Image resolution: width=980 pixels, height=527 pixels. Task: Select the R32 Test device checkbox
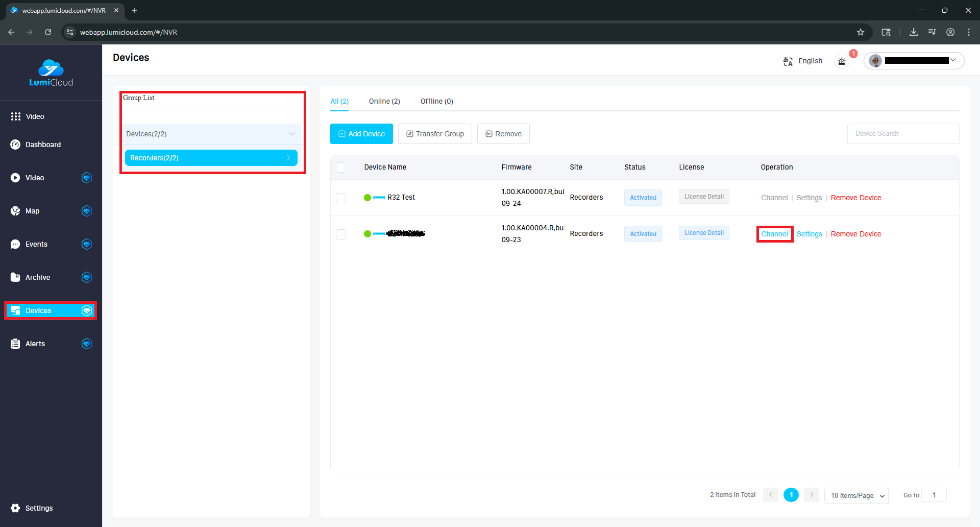click(341, 198)
